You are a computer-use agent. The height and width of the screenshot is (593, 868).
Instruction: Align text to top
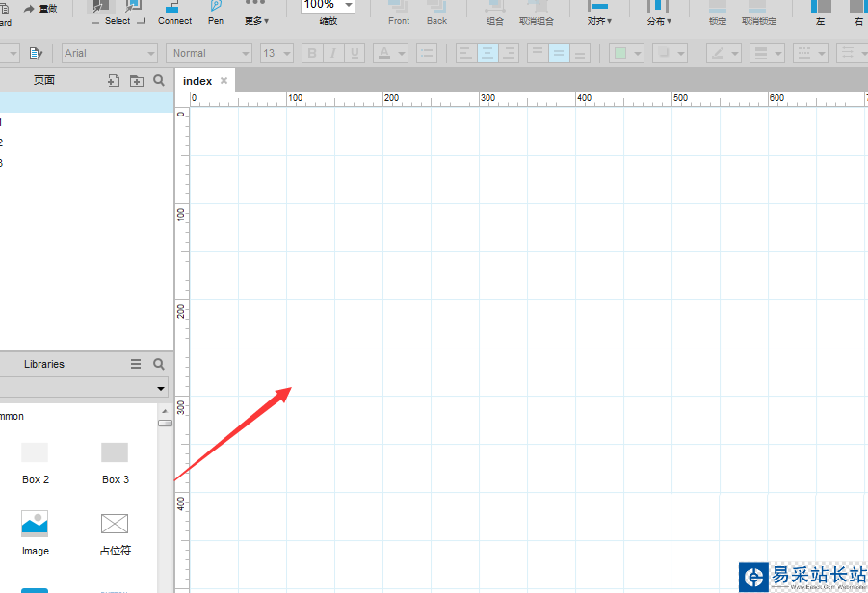point(538,53)
